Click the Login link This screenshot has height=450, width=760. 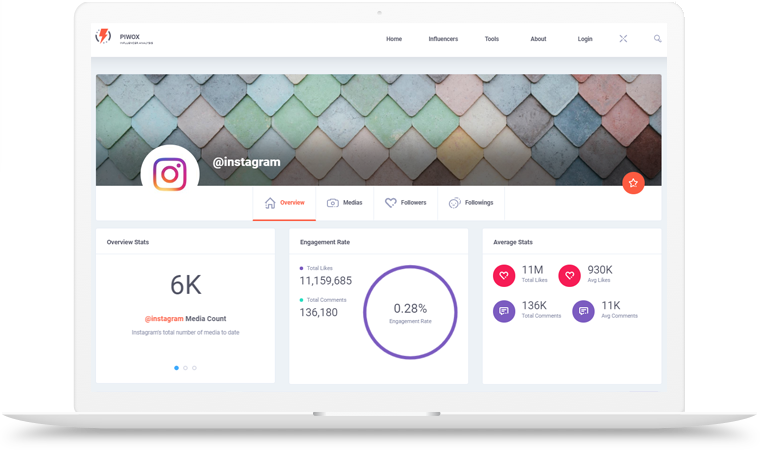[x=585, y=39]
